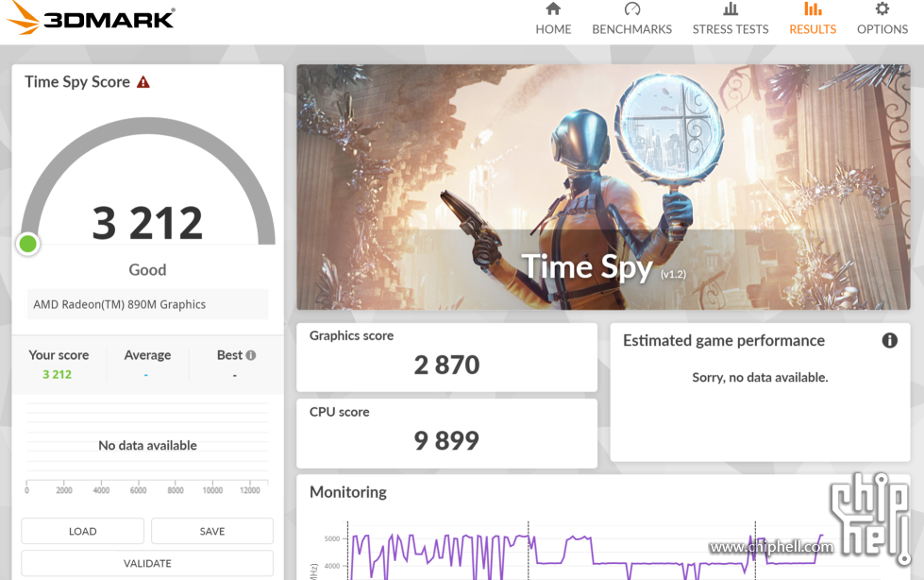Click the large 3 212 score number

pyautogui.click(x=147, y=224)
